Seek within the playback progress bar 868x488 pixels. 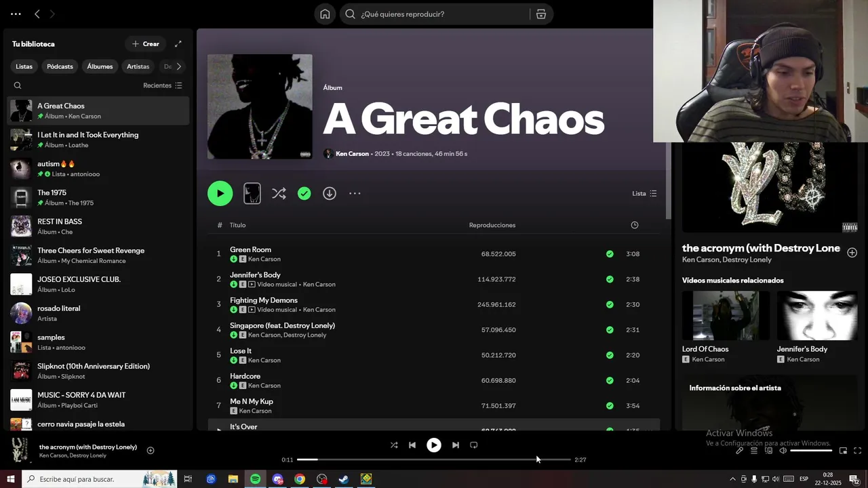pyautogui.click(x=434, y=460)
